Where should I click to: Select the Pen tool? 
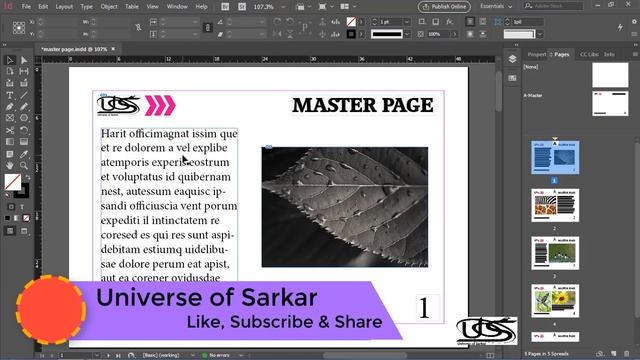[x=10, y=107]
